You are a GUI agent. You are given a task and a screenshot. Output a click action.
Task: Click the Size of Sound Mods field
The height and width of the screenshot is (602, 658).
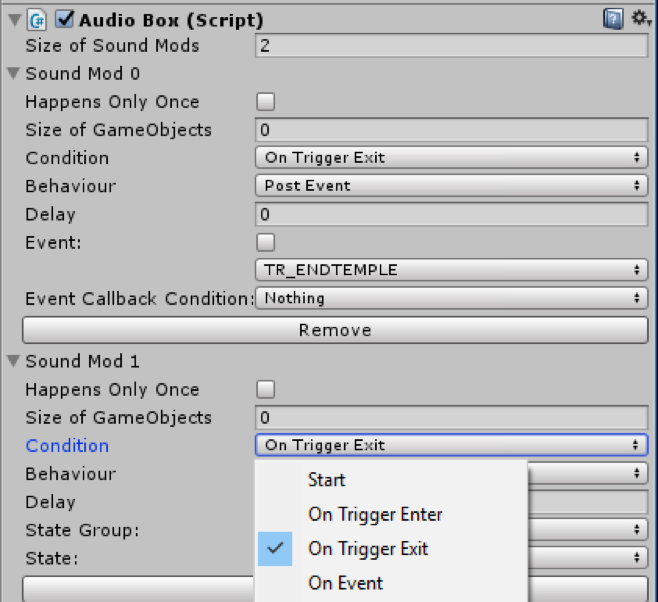[x=452, y=45]
